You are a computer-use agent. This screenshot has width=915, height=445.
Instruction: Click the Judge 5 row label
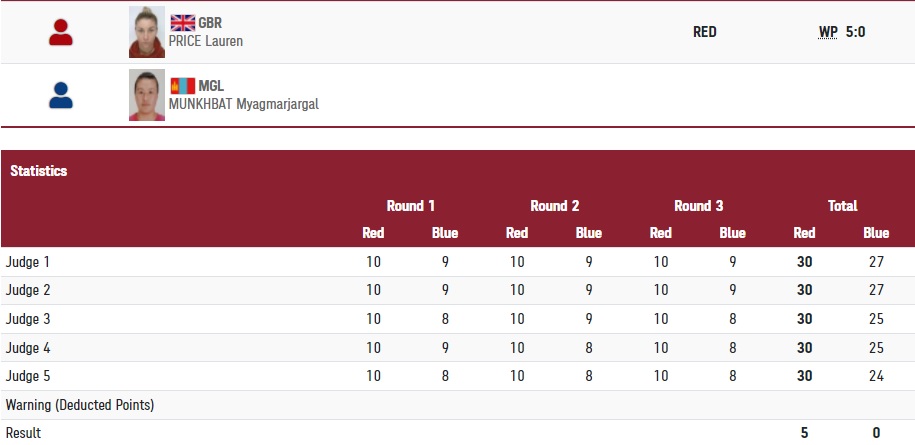pyautogui.click(x=28, y=376)
